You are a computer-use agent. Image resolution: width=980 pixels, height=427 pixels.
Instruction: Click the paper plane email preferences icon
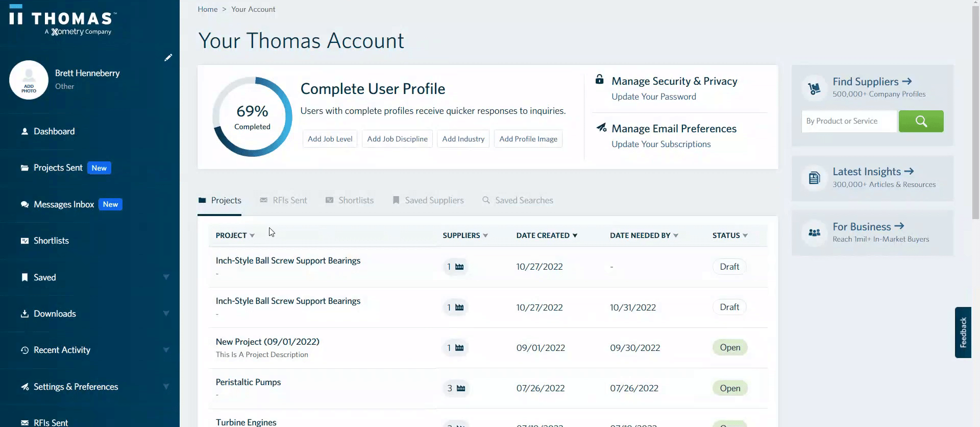coord(601,127)
